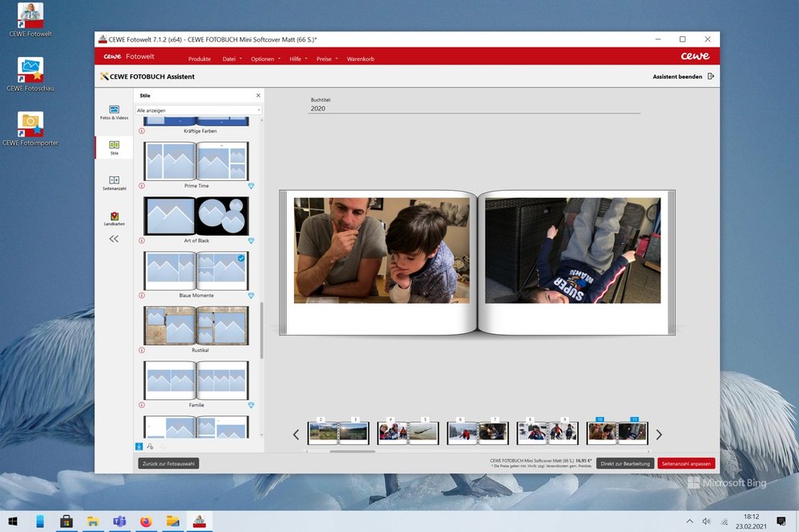Toggle the selected checkmark on Blaue Momente

241,258
